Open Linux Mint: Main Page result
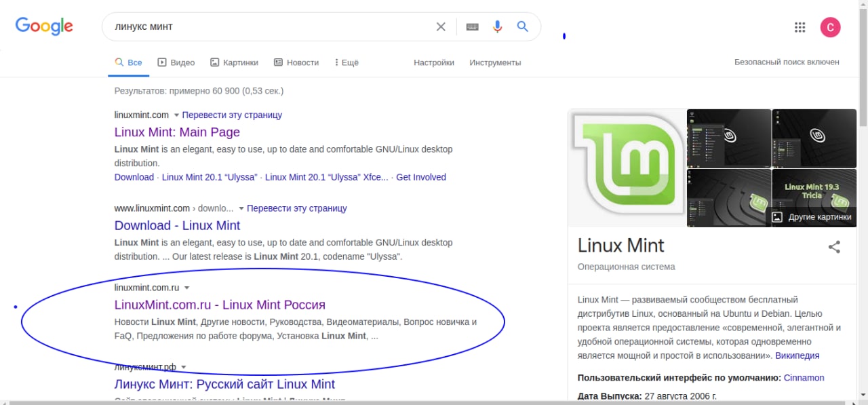 177,132
